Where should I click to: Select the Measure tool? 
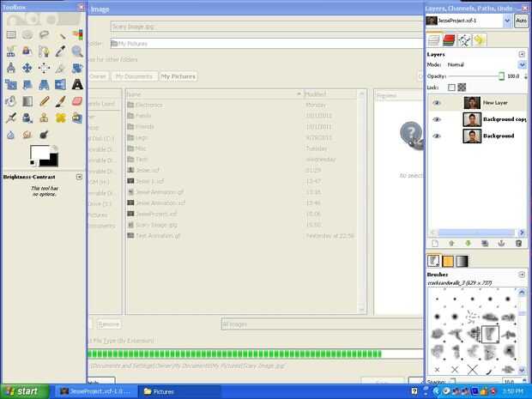(11, 68)
